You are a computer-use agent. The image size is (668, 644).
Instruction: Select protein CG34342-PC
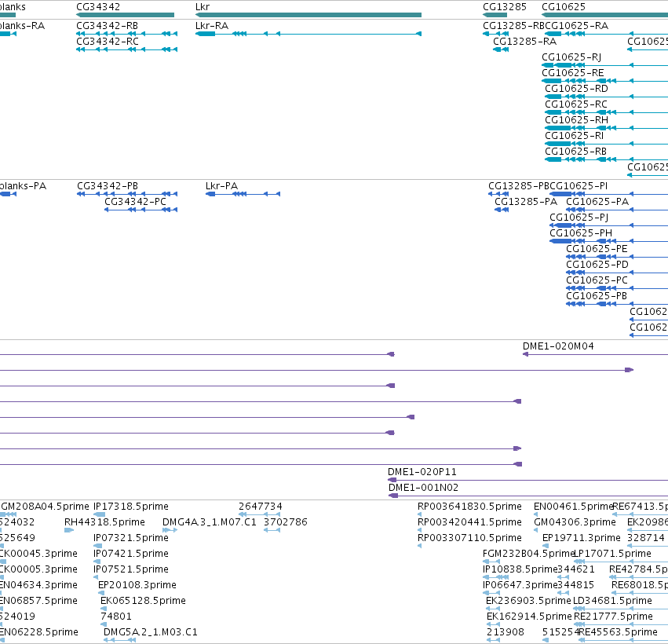coord(135,202)
